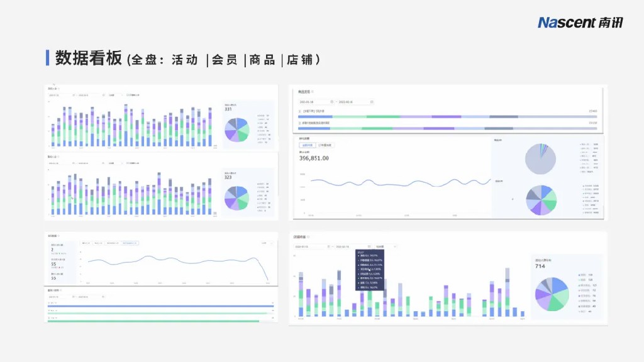Click the 714 total value
The height and width of the screenshot is (362, 644).
point(540,266)
